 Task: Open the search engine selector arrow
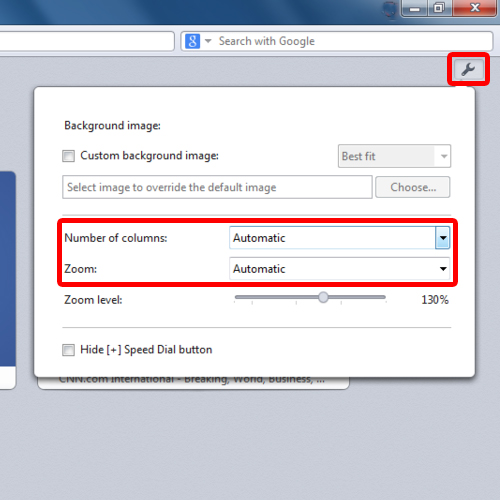[208, 41]
